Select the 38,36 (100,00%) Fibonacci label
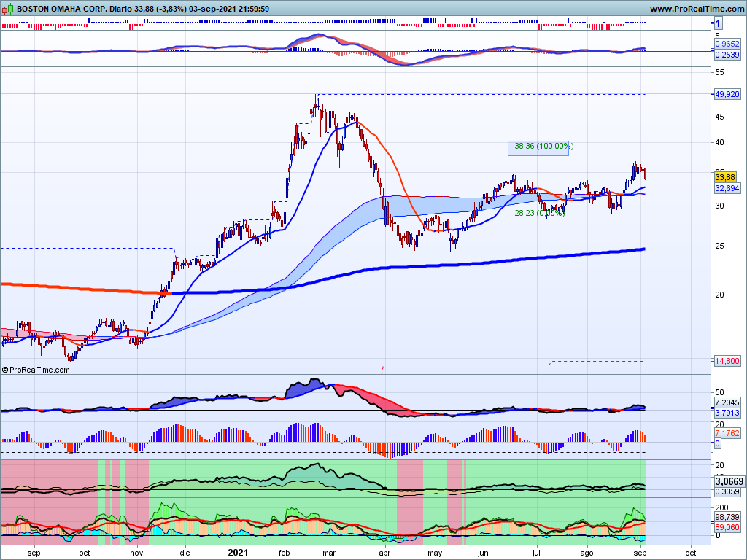 pyautogui.click(x=544, y=146)
